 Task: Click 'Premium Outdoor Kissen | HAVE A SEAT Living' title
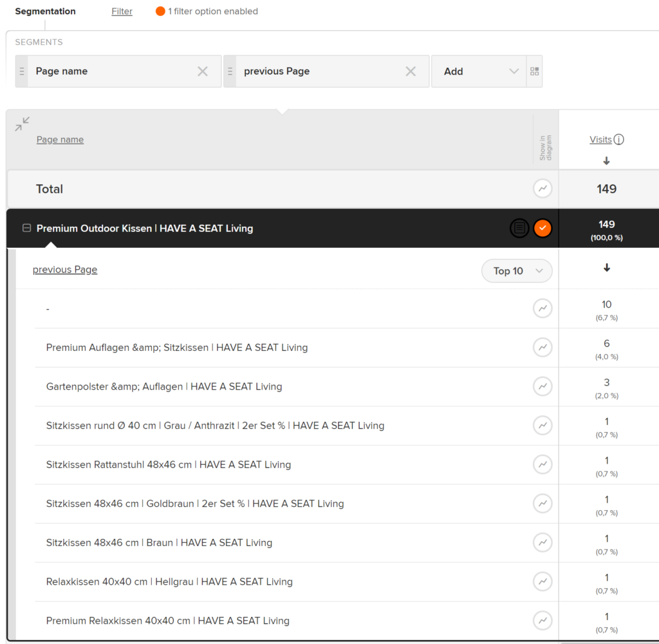(x=145, y=229)
